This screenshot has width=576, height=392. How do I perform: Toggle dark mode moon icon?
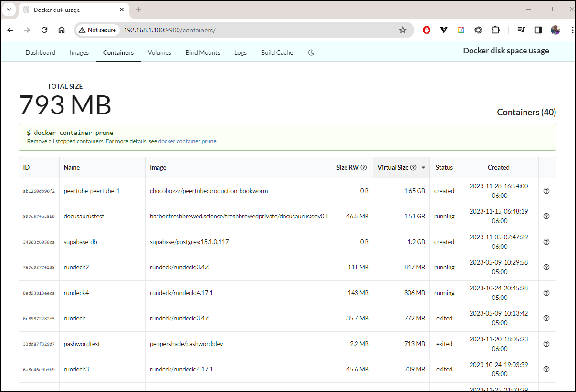311,52
